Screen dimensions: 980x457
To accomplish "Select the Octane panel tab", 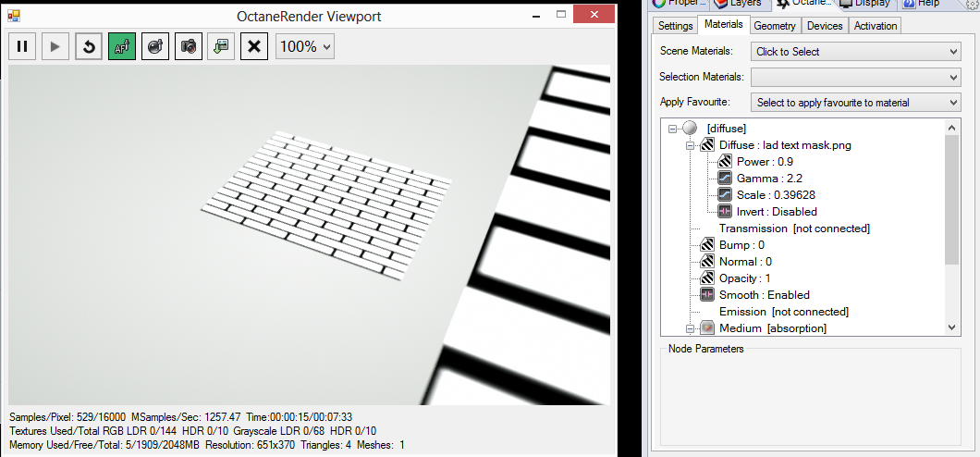I will click(803, 4).
